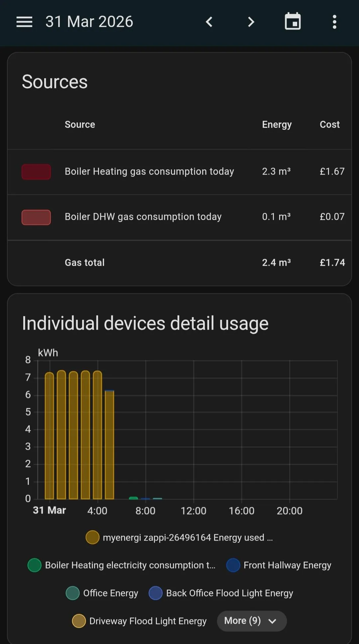Click the Boiler Heating gas color swatch

[36, 172]
